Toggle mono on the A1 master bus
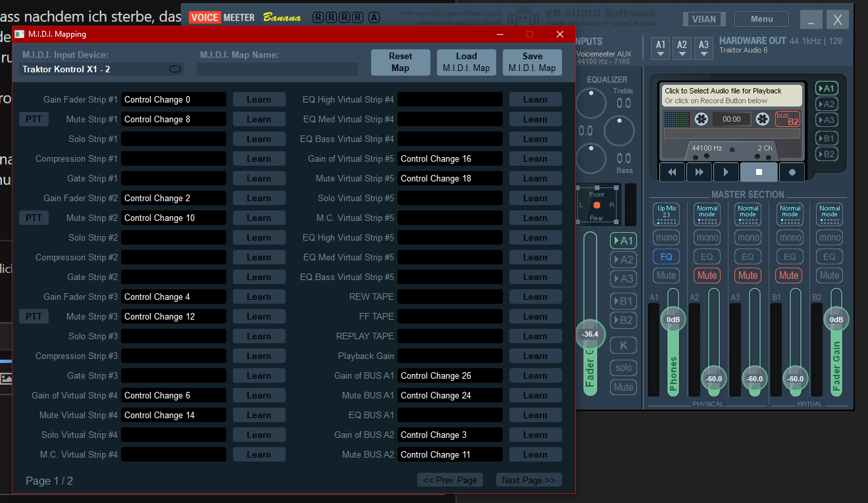868x503 pixels. point(666,237)
